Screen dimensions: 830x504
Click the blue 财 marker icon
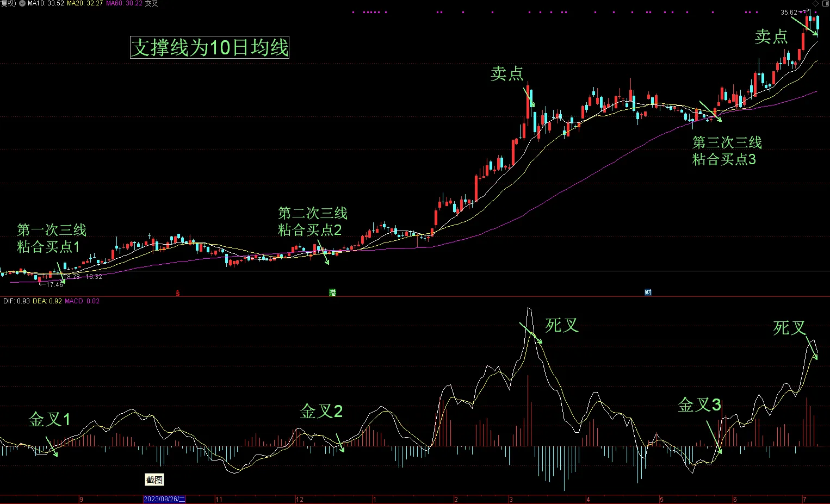point(648,293)
